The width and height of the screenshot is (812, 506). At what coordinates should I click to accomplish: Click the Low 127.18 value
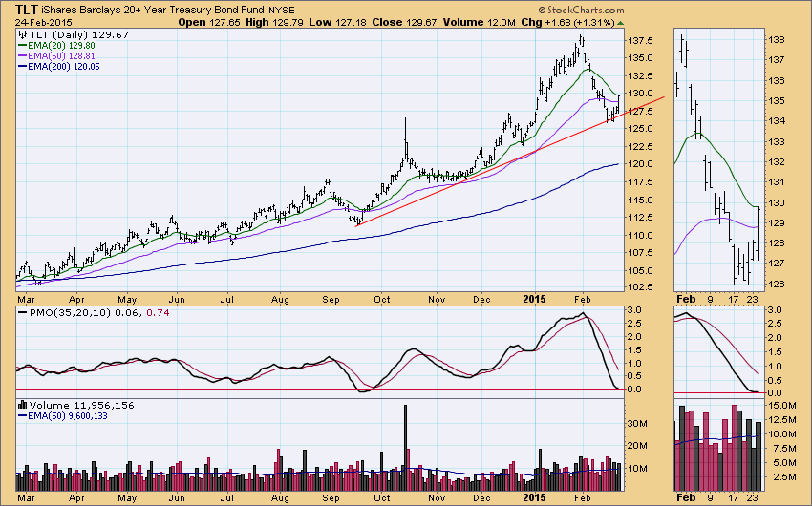tap(337, 23)
